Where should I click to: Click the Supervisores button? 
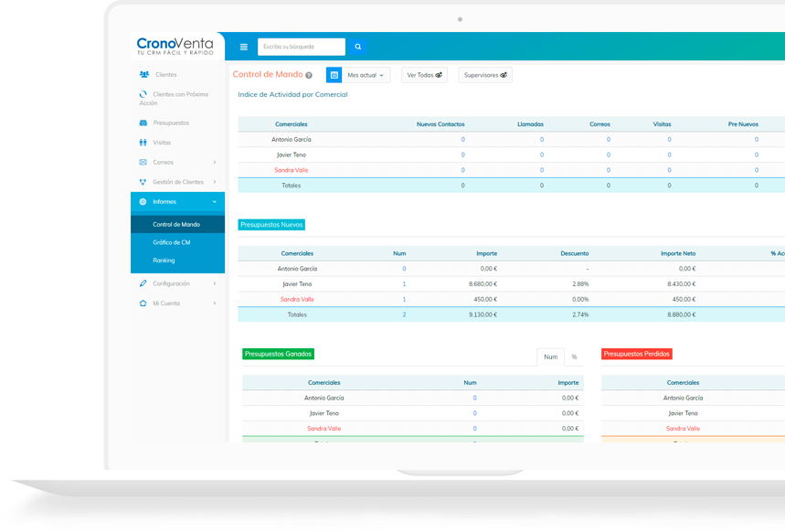[485, 75]
